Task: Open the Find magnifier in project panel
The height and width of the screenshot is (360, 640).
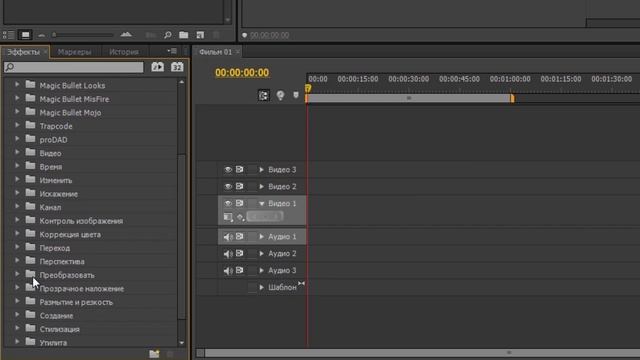Action: coord(167,35)
